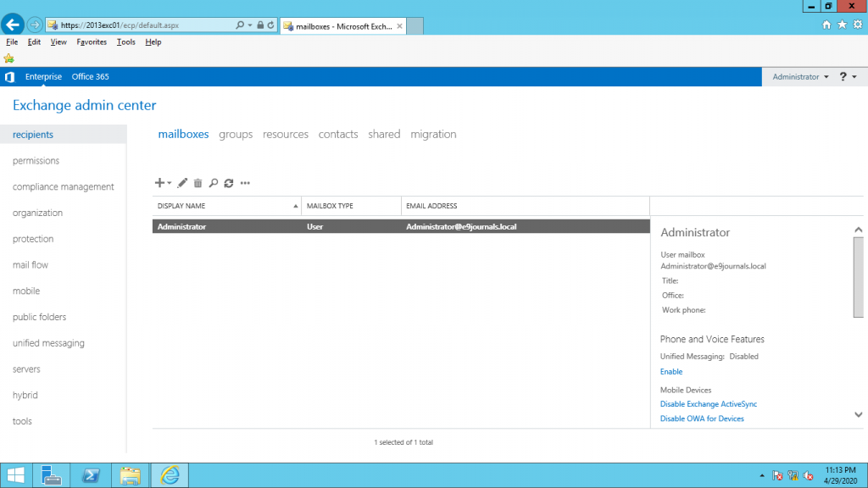
Task: Click the Search magnifier icon in mailbox toolbar
Action: [213, 183]
